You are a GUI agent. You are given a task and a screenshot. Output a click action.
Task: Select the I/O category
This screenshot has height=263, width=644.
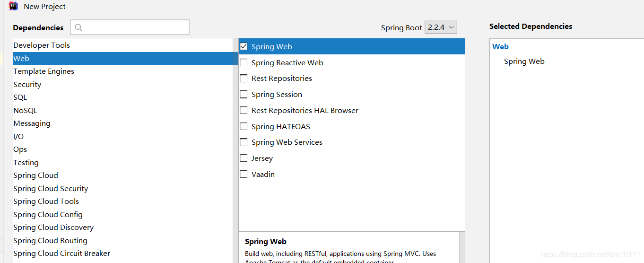point(123,137)
